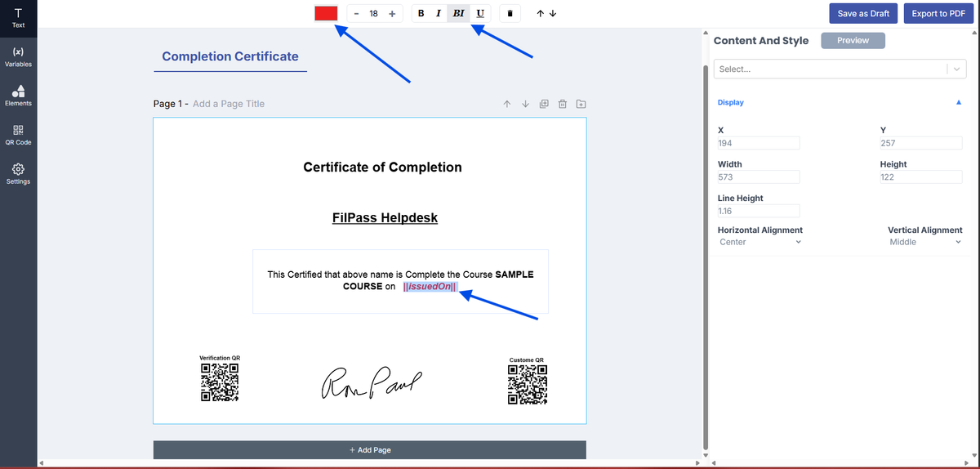Open the red text color picker
980x469 pixels.
326,13
